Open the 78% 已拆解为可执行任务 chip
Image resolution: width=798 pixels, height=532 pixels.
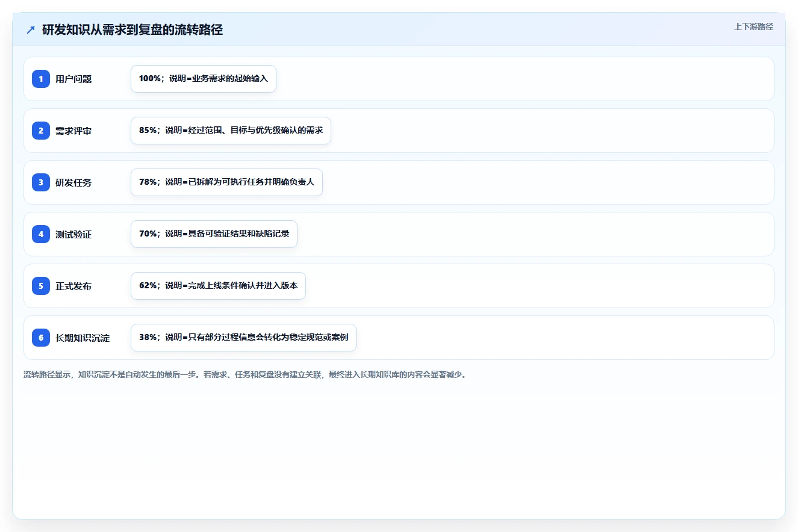coord(226,182)
